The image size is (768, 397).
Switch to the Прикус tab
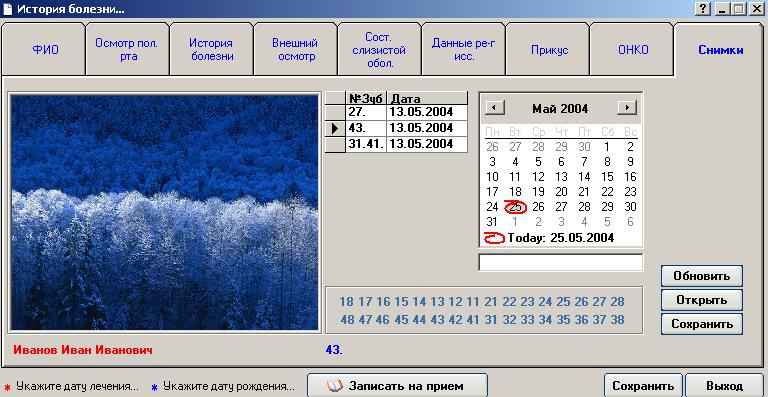[547, 49]
